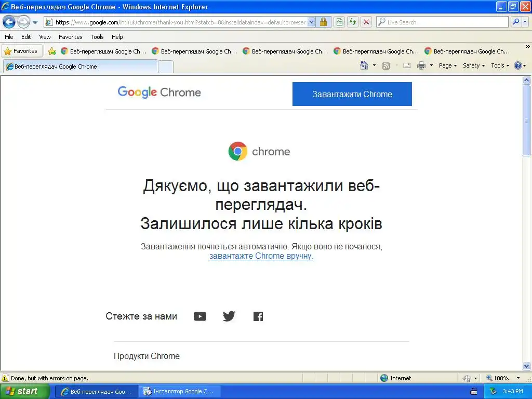Expand the zoom level dropdown arrow
The height and width of the screenshot is (399, 532).
click(518, 378)
